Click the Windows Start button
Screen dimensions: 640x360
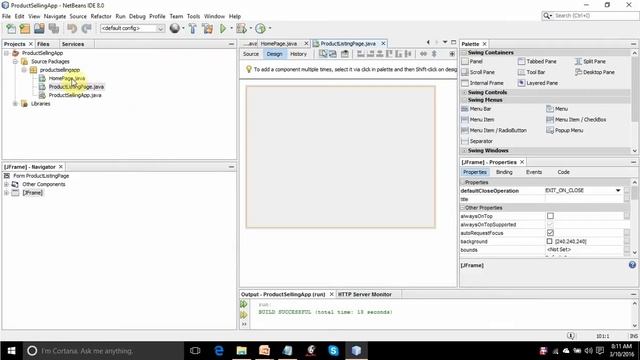click(11, 351)
